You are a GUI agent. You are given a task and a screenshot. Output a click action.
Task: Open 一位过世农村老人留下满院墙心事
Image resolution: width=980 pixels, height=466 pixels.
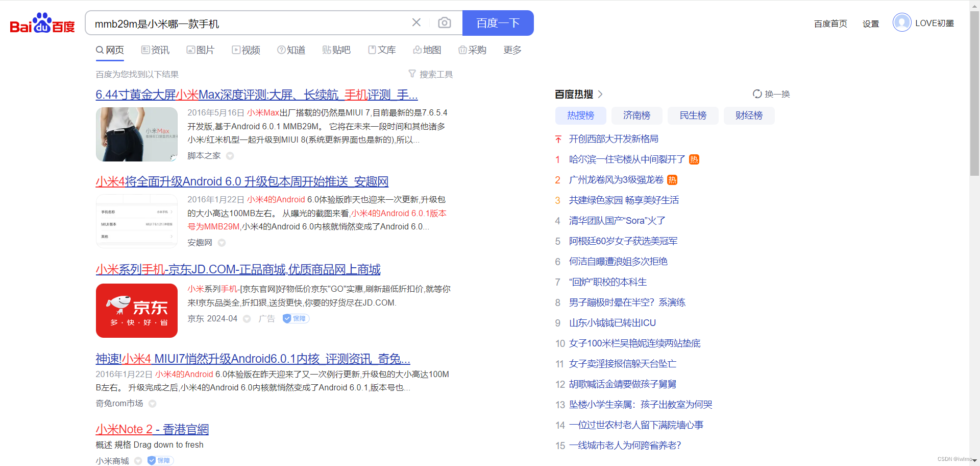pos(636,425)
